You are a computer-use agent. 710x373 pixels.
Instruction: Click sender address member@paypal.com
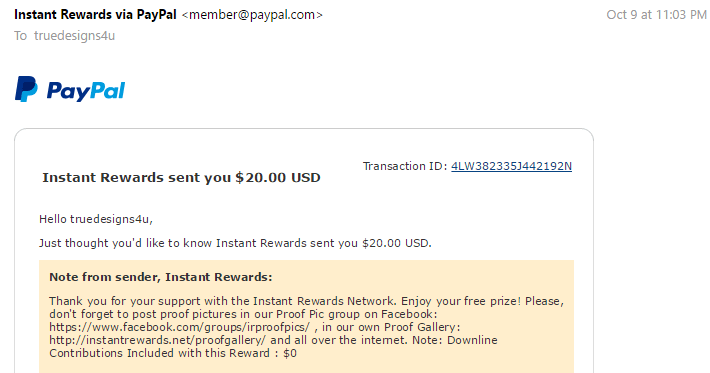252,15
